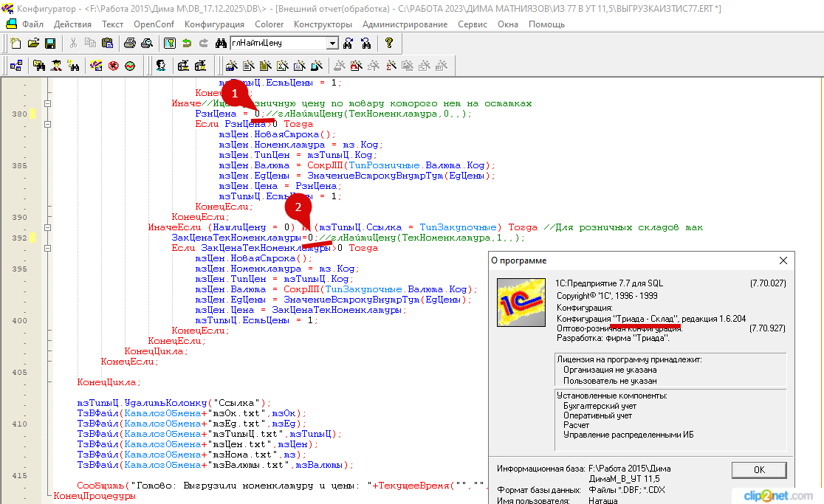Click the Paste clipboard icon
The height and width of the screenshot is (504, 824).
[106, 44]
